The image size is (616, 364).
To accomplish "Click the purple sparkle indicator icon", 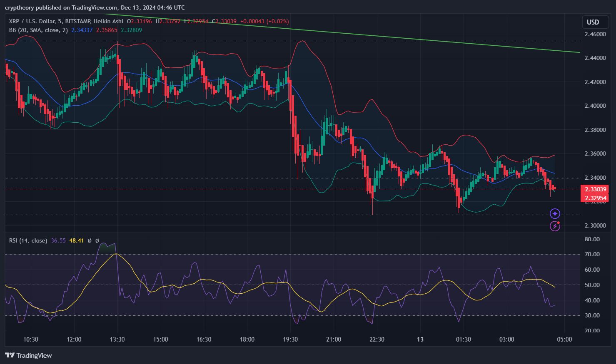I will point(555,214).
